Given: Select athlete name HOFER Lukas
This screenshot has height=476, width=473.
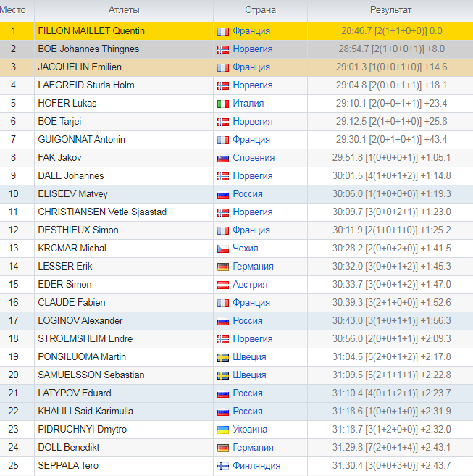Looking at the screenshot, I should [x=67, y=103].
